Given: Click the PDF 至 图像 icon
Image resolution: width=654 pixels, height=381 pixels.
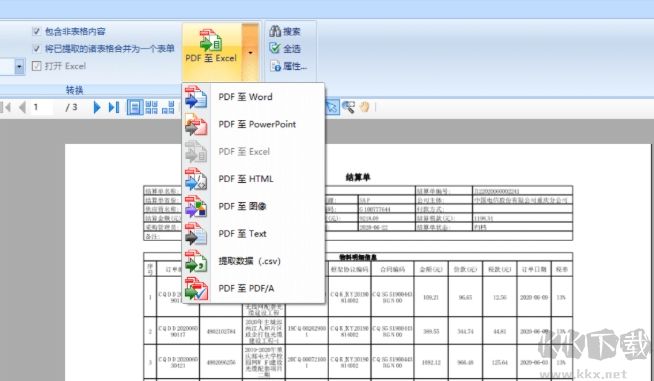Looking at the screenshot, I should coord(196,206).
